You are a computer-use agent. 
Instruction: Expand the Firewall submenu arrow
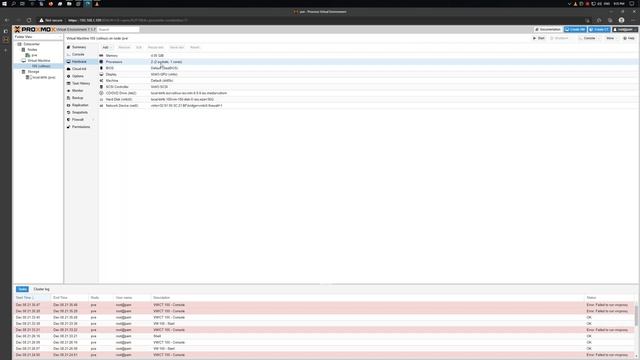(93, 120)
